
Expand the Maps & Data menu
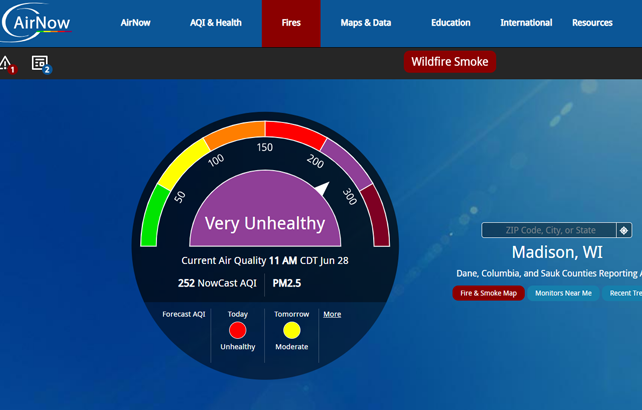[x=365, y=23]
